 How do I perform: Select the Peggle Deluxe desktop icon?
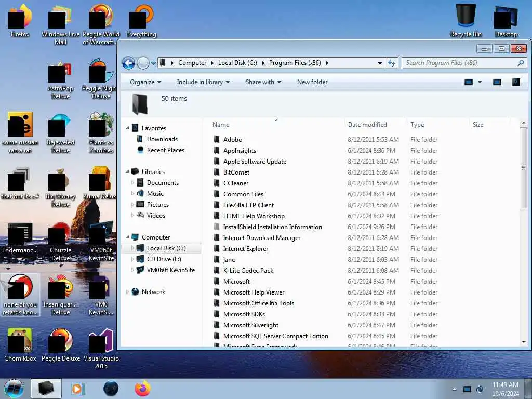coord(61,345)
